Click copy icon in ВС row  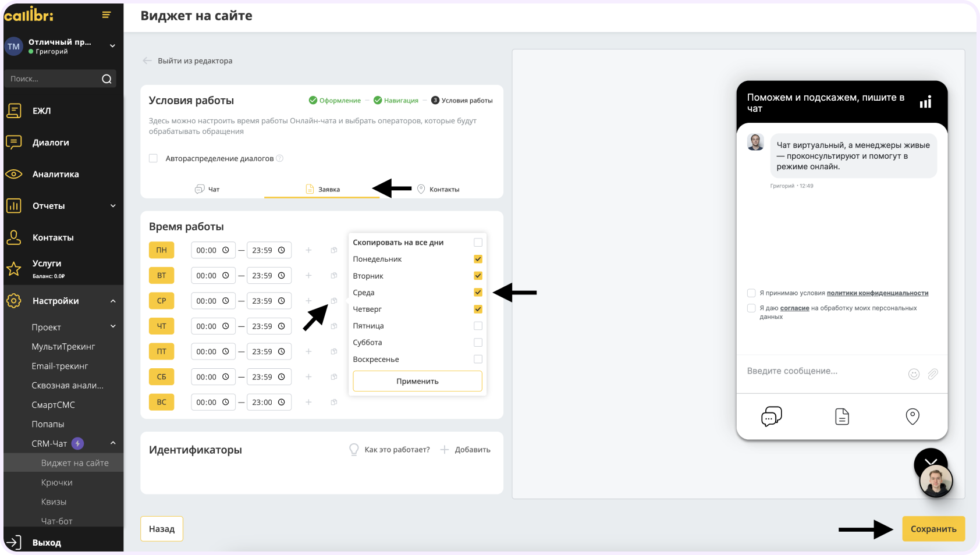[x=334, y=403]
